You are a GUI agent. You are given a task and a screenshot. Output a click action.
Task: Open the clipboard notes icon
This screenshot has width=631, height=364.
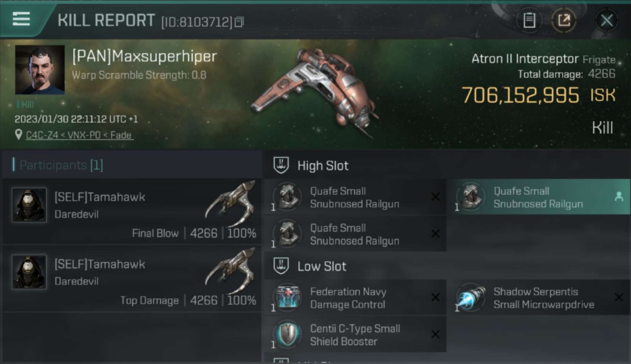(x=529, y=20)
